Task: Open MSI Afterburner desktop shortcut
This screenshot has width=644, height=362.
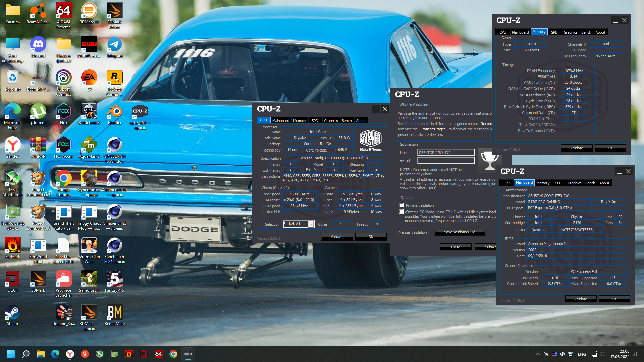Action: [x=12, y=183]
